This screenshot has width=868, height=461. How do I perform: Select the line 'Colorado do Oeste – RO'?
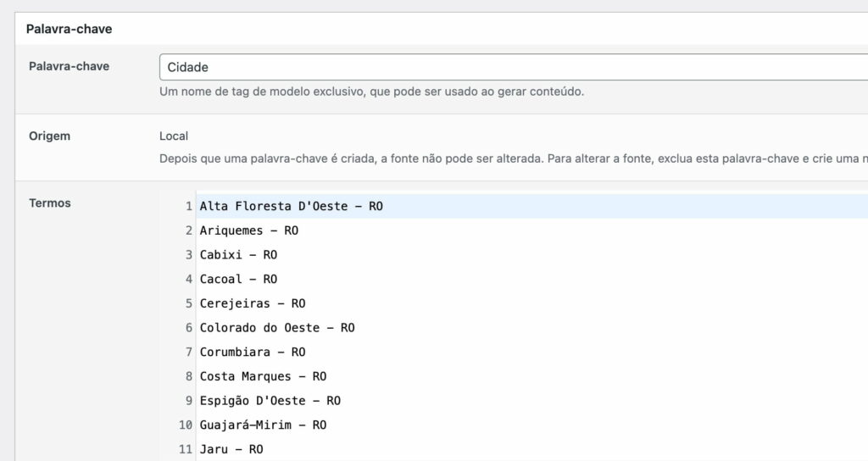click(x=277, y=328)
